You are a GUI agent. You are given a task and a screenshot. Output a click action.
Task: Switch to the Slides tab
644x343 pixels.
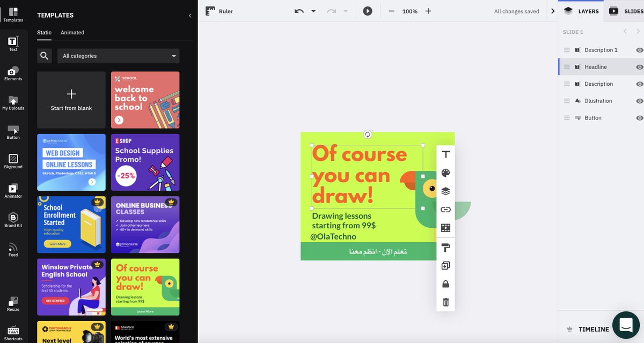click(625, 11)
